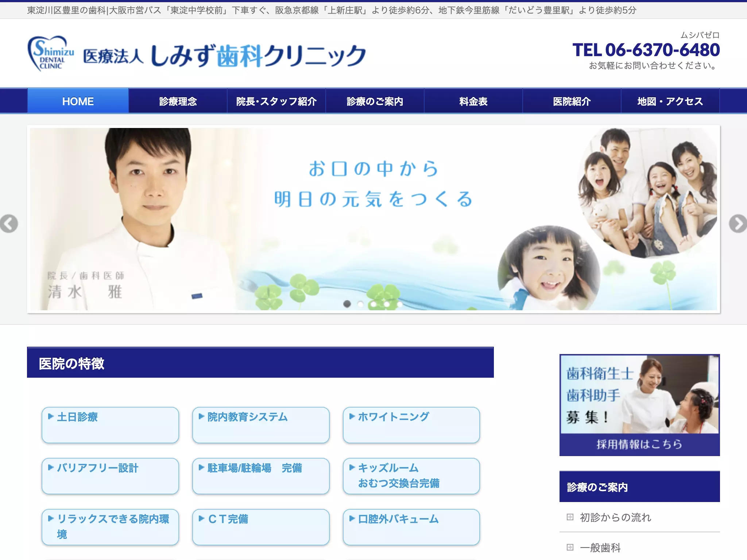Open the HOME tab
This screenshot has height=560, width=747.
78,101
